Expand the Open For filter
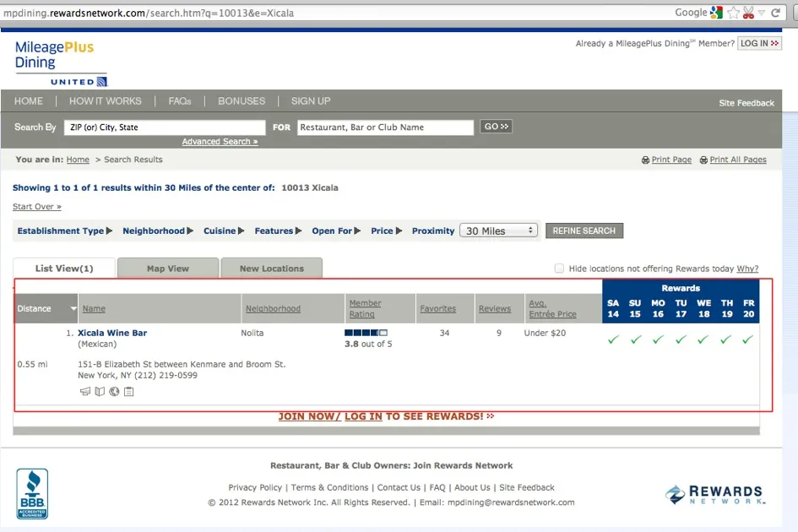Image resolution: width=798 pixels, height=532 pixels. coord(336,231)
